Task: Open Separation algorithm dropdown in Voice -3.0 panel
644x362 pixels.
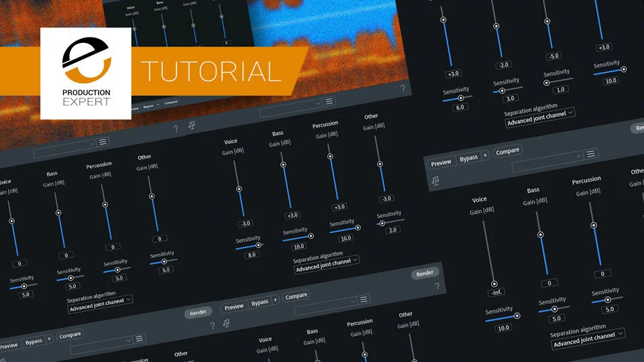Action: (x=327, y=264)
